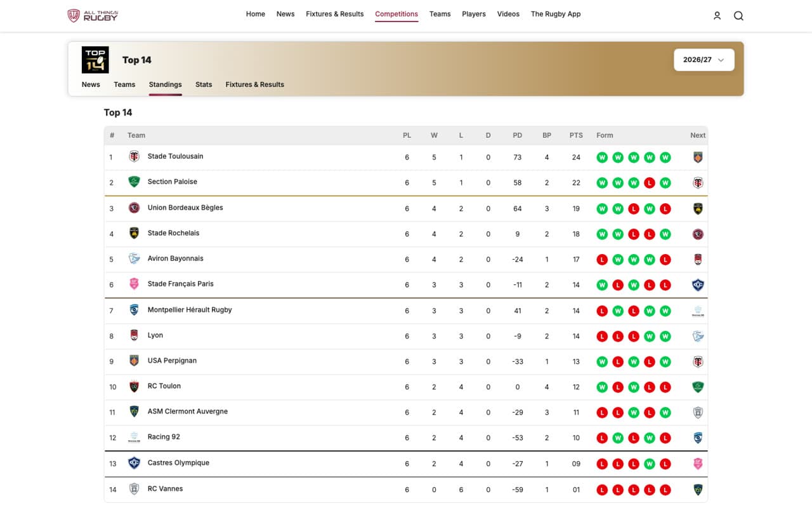Click Aviron Bayonnais club crest

134,259
